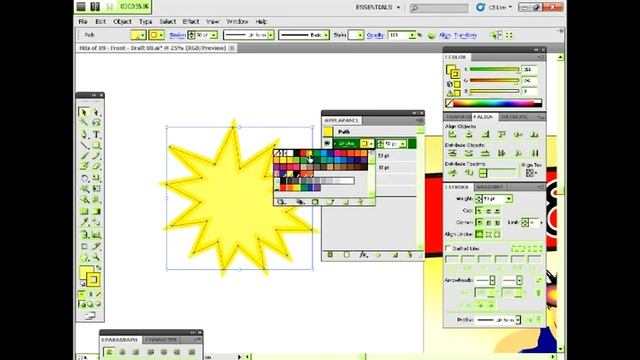Select the Direct Selection tool
Viewport: 640px width, 360px height.
(x=96, y=112)
